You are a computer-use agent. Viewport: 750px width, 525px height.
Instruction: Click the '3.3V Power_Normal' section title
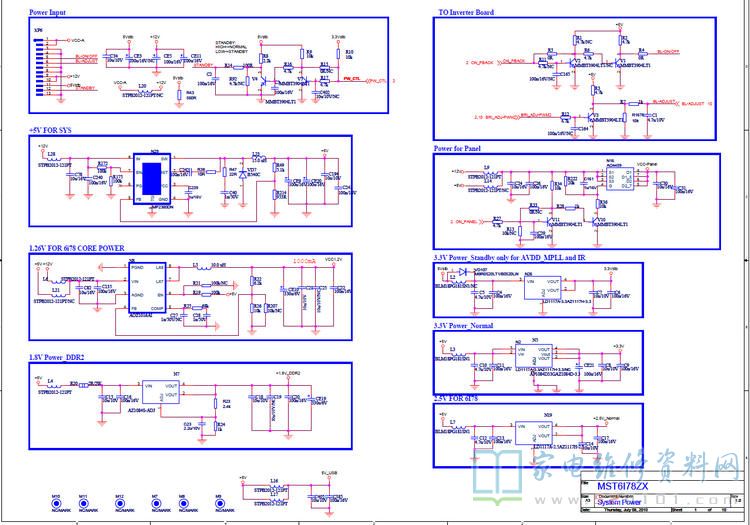pyautogui.click(x=463, y=326)
